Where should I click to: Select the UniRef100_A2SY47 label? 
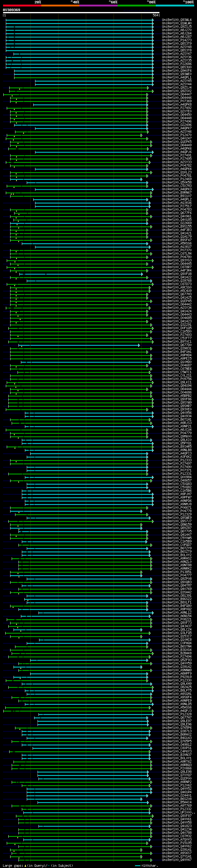tap(177, 54)
